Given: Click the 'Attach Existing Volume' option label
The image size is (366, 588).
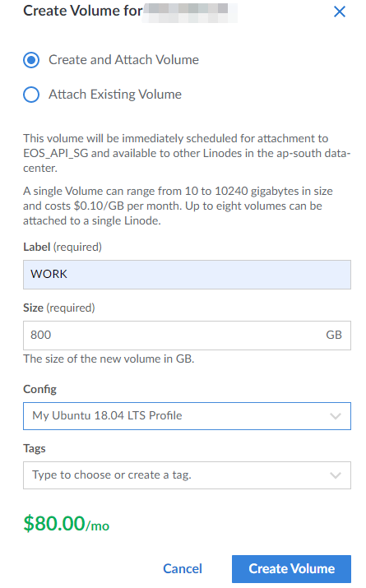Looking at the screenshot, I should point(115,95).
